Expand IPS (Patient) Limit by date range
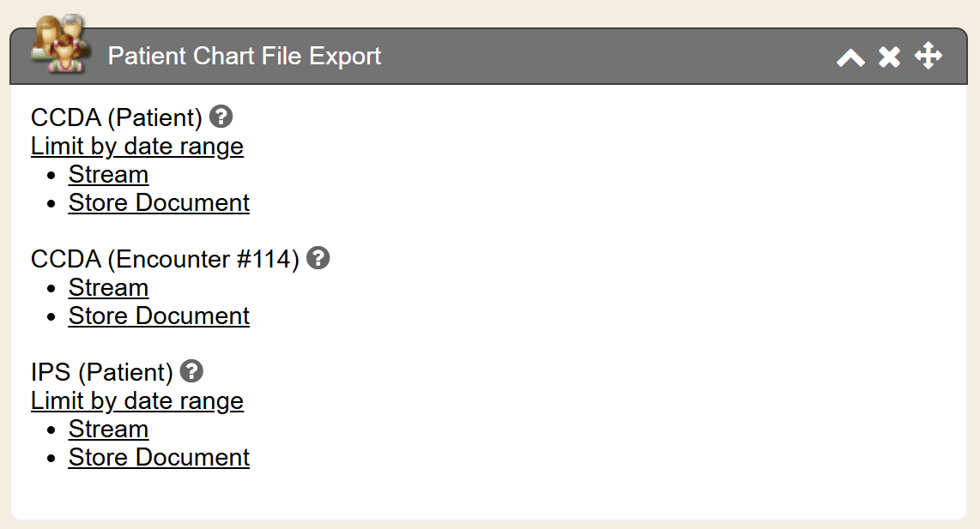980x529 pixels. pos(137,401)
